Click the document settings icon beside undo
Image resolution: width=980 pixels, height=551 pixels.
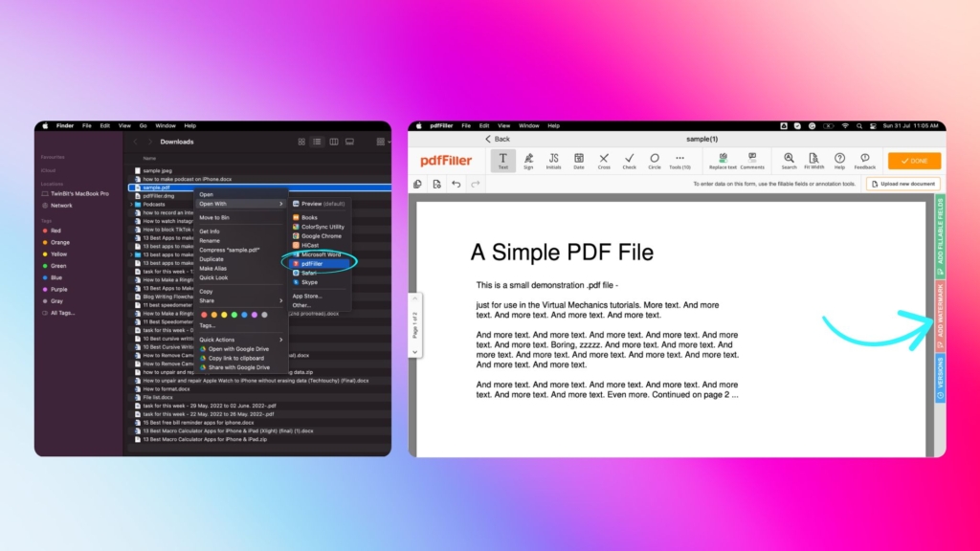[x=436, y=185]
